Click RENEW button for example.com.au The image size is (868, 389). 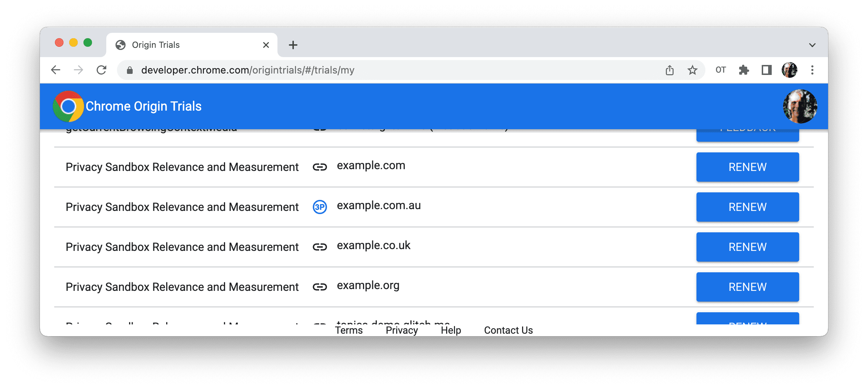click(x=747, y=207)
